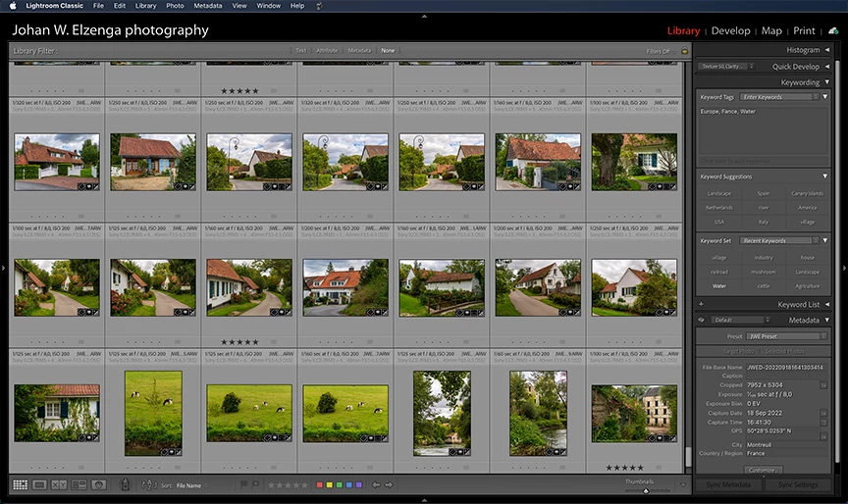This screenshot has width=848, height=504.
Task: Set flag as Pick icon
Action: coord(243,484)
